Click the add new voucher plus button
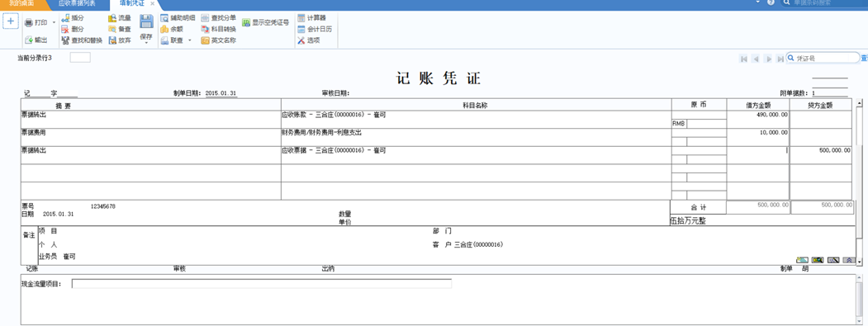This screenshot has width=868, height=326. point(11,22)
